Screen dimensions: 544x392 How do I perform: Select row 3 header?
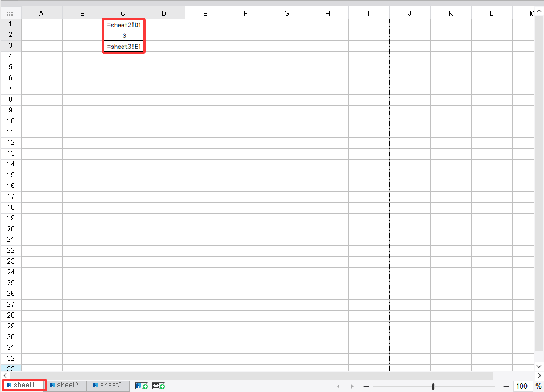(10, 45)
